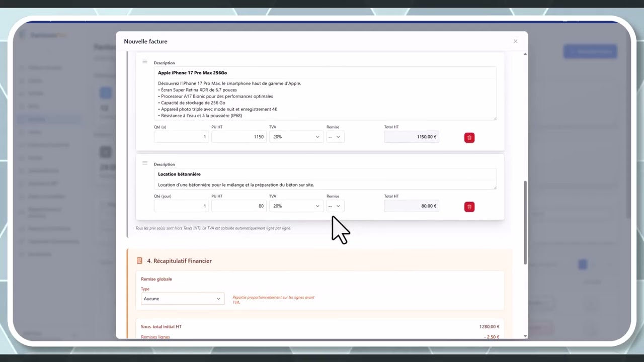
Task: Click Total HT field showing 1150,00 €
Action: click(x=412, y=137)
